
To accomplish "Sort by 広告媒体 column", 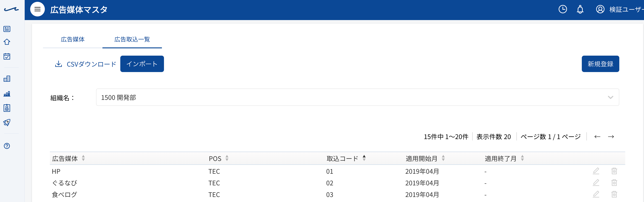I will pyautogui.click(x=83, y=158).
